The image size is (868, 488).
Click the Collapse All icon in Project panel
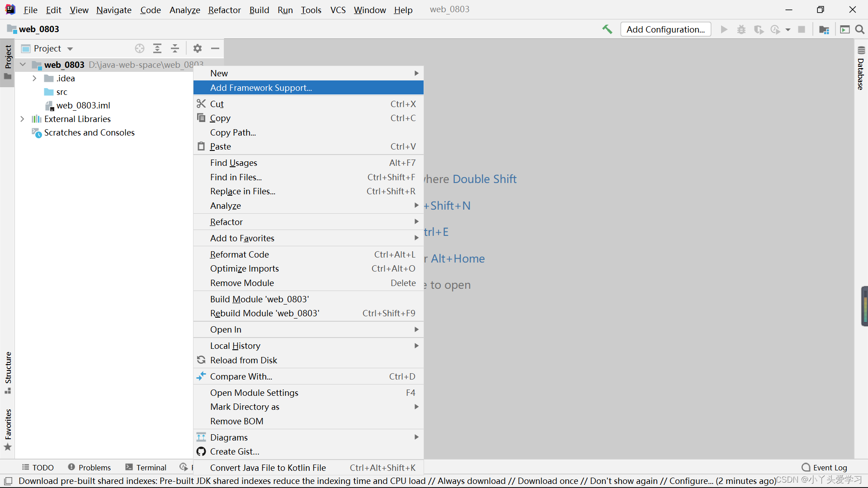[175, 48]
